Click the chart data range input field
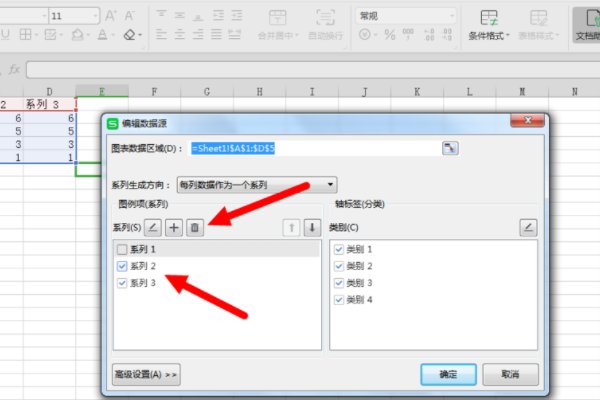 (315, 149)
